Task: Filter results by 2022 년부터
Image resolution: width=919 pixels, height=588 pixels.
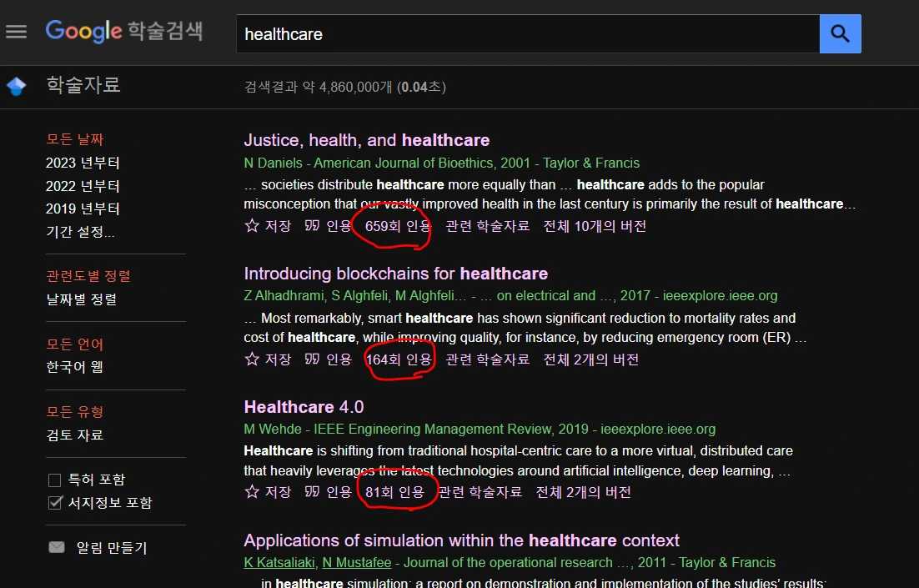Action: coord(83,186)
